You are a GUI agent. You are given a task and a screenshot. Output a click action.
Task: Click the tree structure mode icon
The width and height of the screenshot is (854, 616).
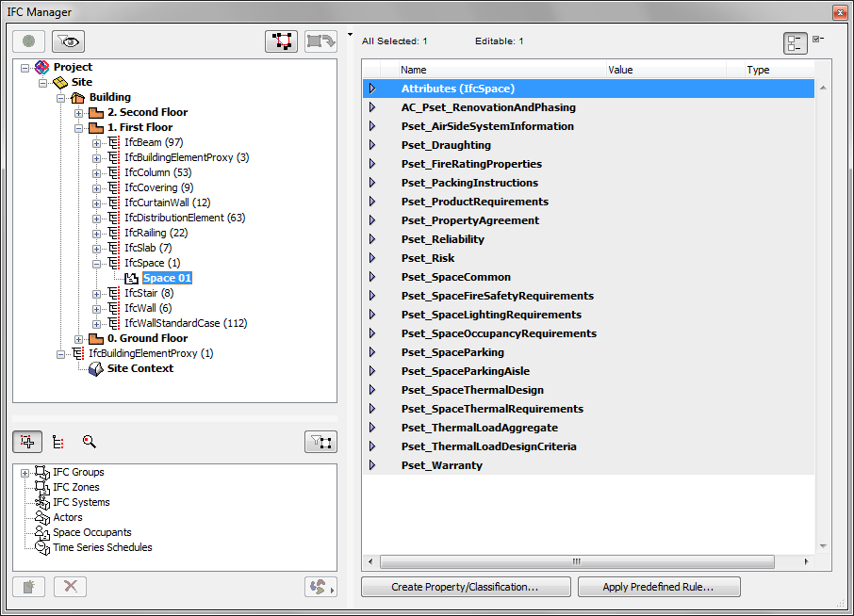(x=58, y=442)
